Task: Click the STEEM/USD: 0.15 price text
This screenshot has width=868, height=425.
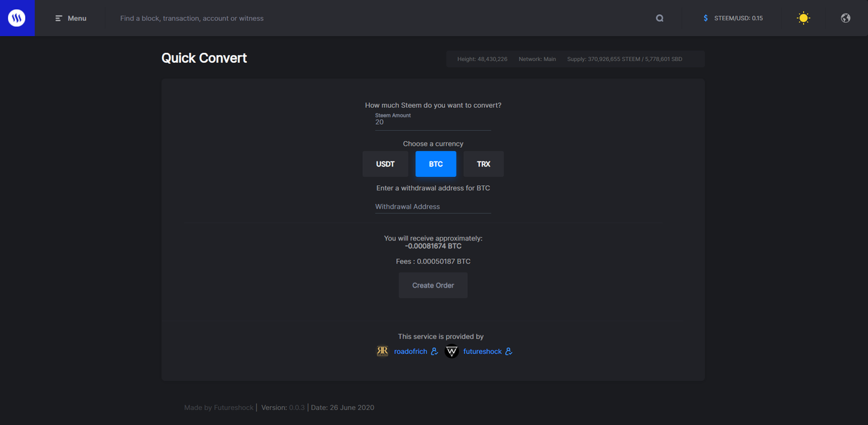Action: [738, 18]
